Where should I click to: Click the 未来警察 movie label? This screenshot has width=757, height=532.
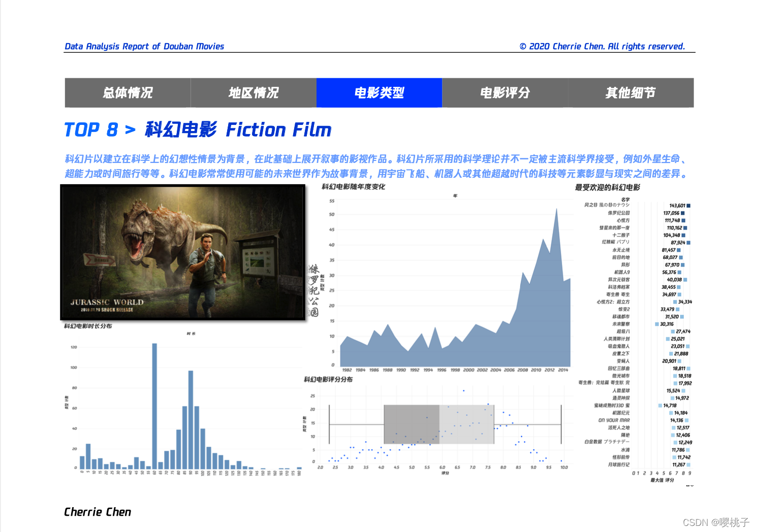[x=621, y=324]
